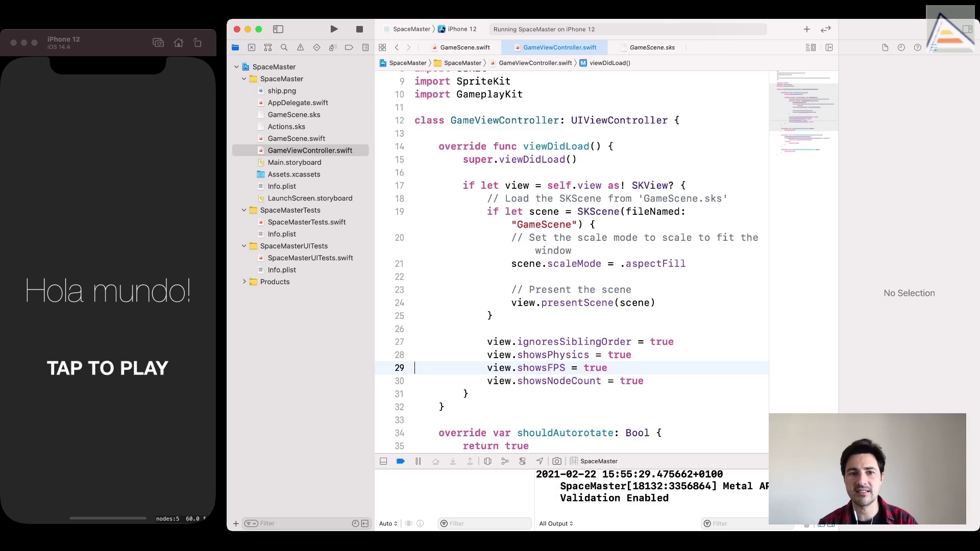Show the File inspector

click(x=885, y=47)
